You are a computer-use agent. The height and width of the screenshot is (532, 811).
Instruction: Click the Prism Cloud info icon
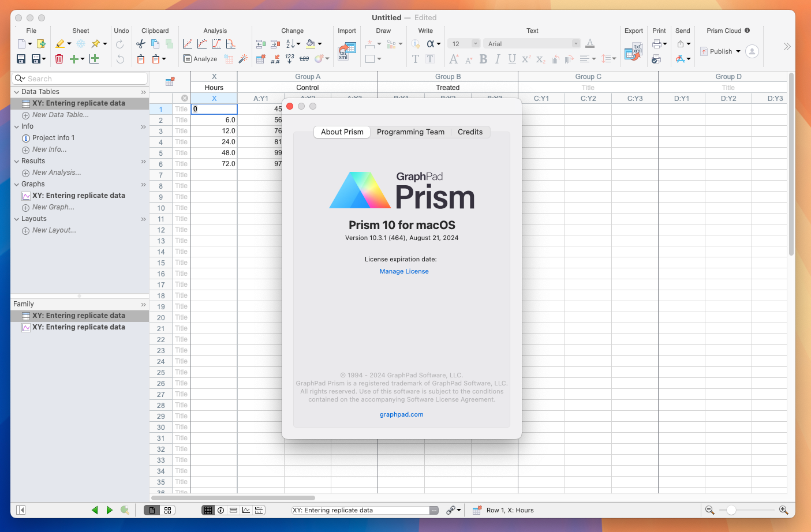point(748,31)
